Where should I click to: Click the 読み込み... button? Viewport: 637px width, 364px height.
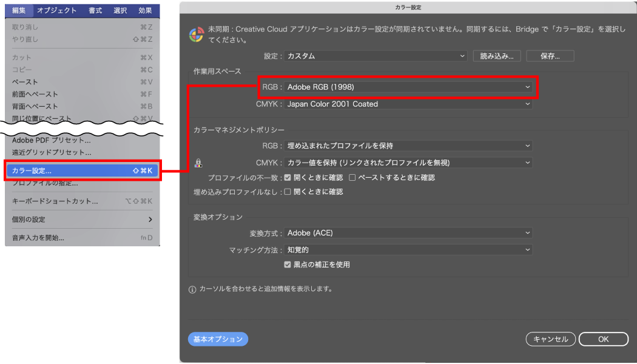click(497, 56)
